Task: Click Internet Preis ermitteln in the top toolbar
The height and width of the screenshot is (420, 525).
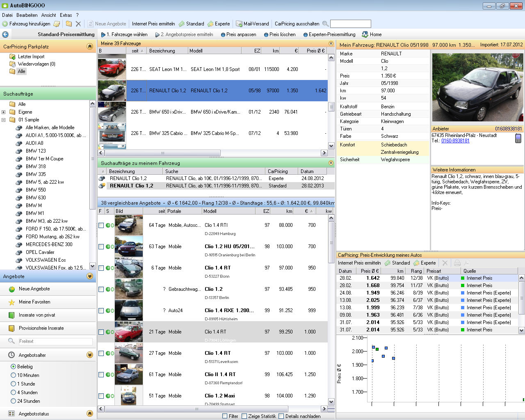Action: point(153,24)
